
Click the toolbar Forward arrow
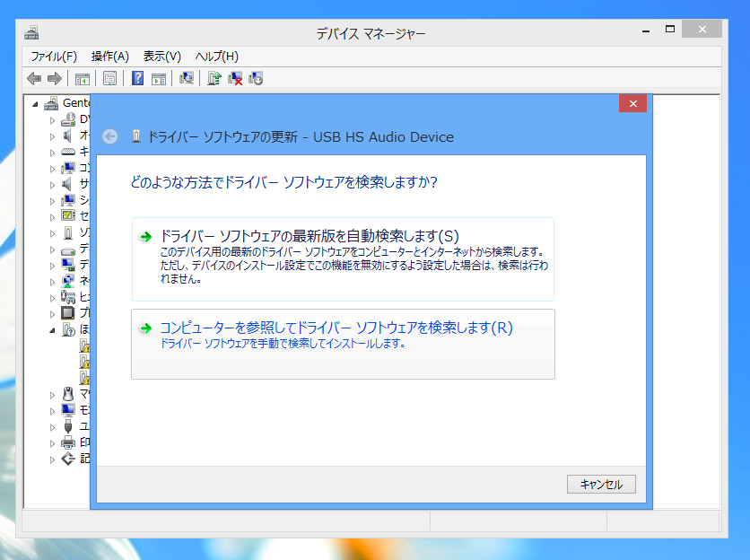coord(55,78)
